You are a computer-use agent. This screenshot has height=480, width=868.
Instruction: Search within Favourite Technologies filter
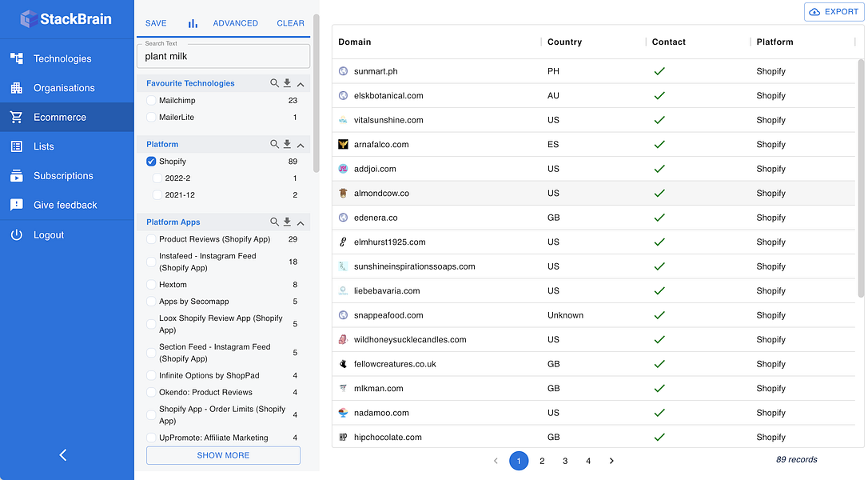coord(274,83)
